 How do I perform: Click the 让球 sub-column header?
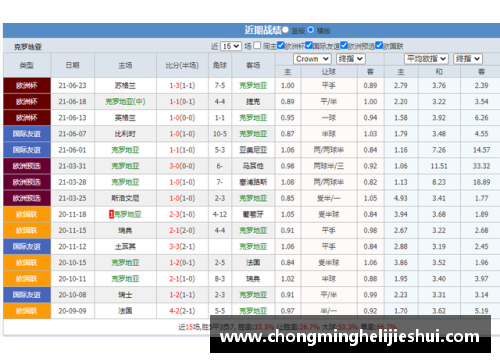[x=329, y=72]
